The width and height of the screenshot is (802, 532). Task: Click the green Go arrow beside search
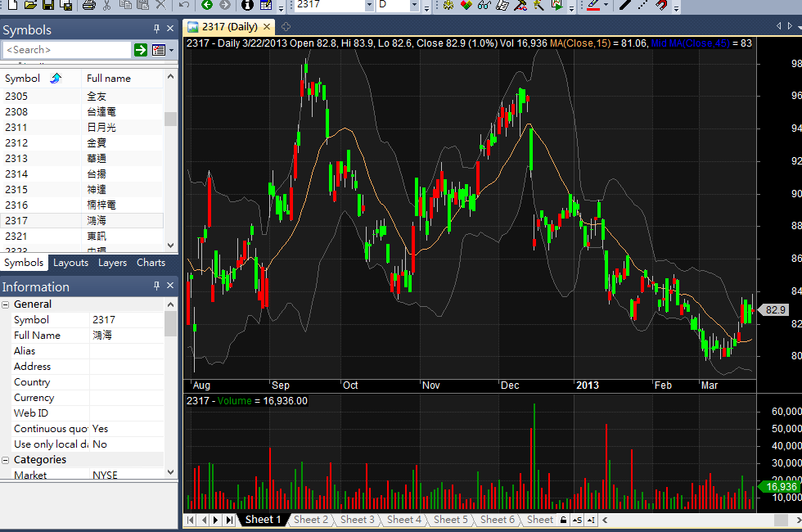pos(141,50)
